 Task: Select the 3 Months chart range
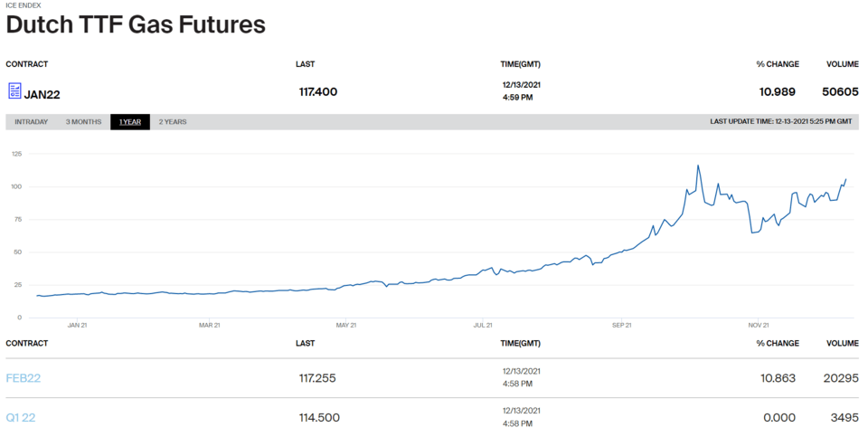83,122
